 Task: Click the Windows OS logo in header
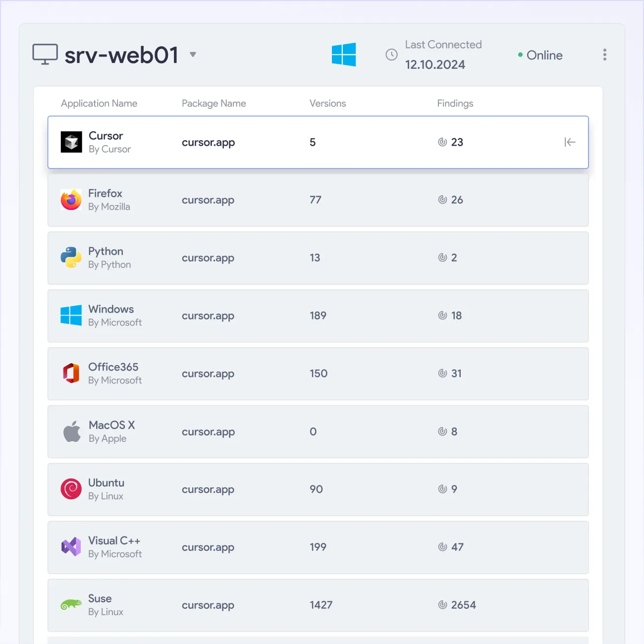pyautogui.click(x=344, y=54)
